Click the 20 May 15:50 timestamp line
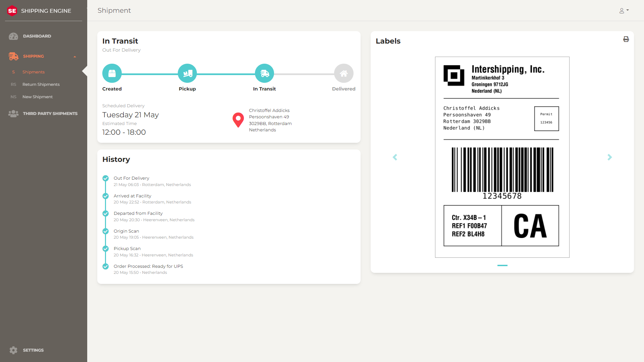644x362 pixels. (140, 273)
